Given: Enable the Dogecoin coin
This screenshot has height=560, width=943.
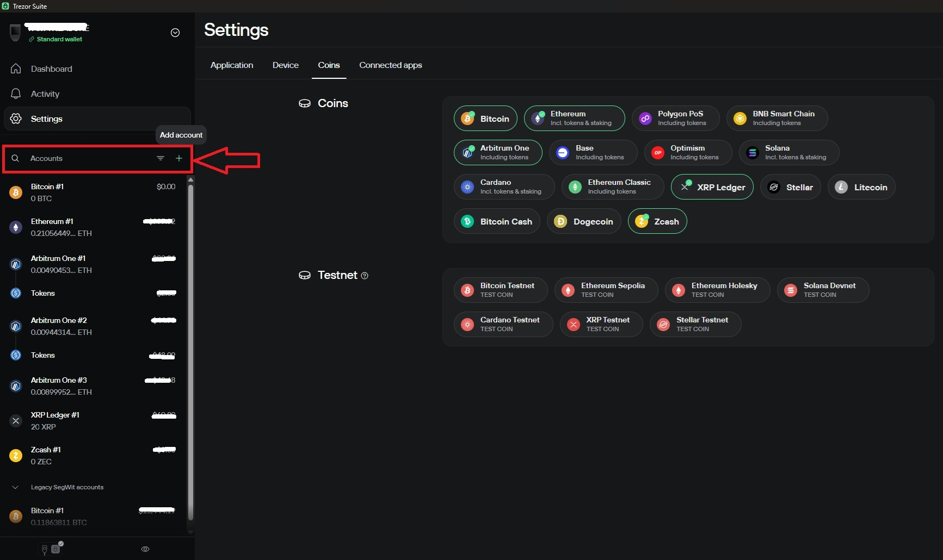Looking at the screenshot, I should click(584, 221).
